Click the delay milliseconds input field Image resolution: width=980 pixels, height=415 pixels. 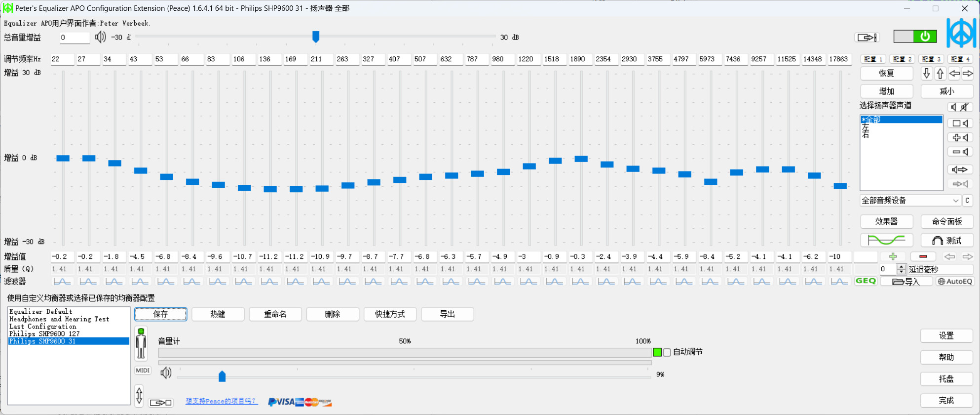click(x=888, y=269)
